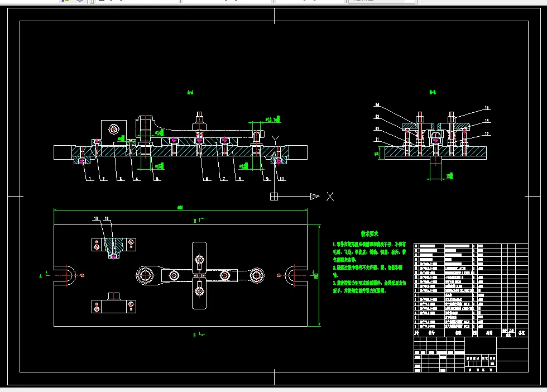Click the square origin box of the UCS icon
547x392 pixels.
[x=274, y=197]
